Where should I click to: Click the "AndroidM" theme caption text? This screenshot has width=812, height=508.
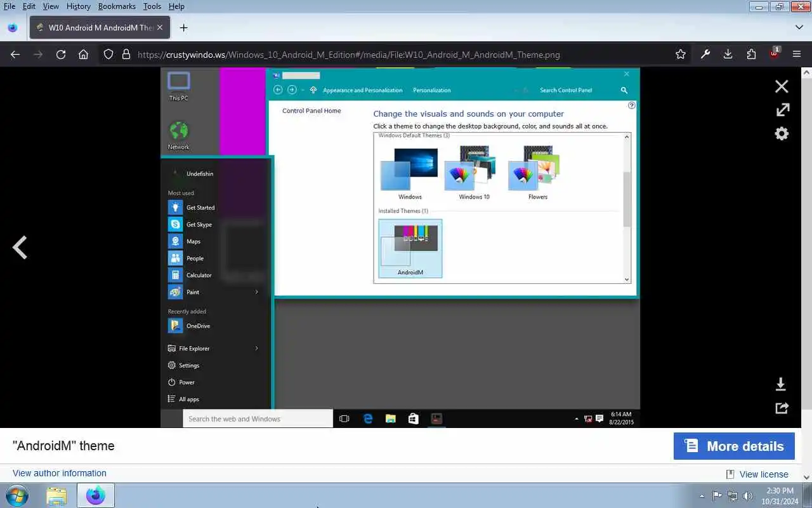[63, 446]
